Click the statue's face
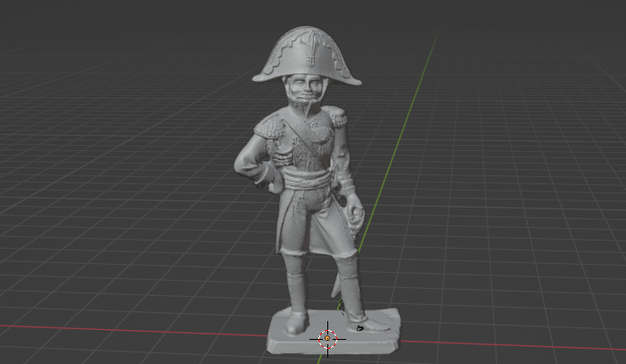Image resolution: width=626 pixels, height=364 pixels. 308,93
